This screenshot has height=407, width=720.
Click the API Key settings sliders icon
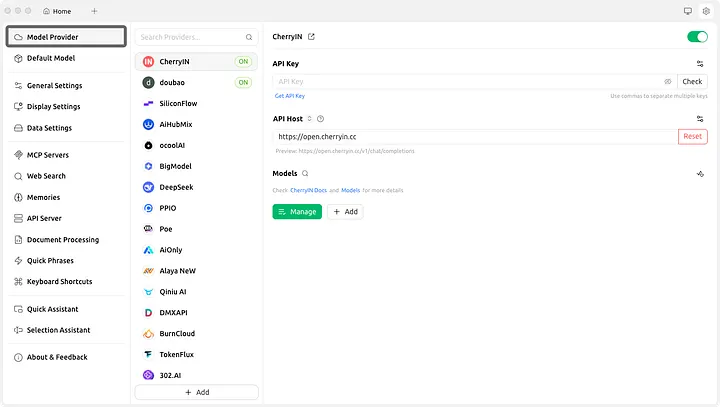pos(700,63)
